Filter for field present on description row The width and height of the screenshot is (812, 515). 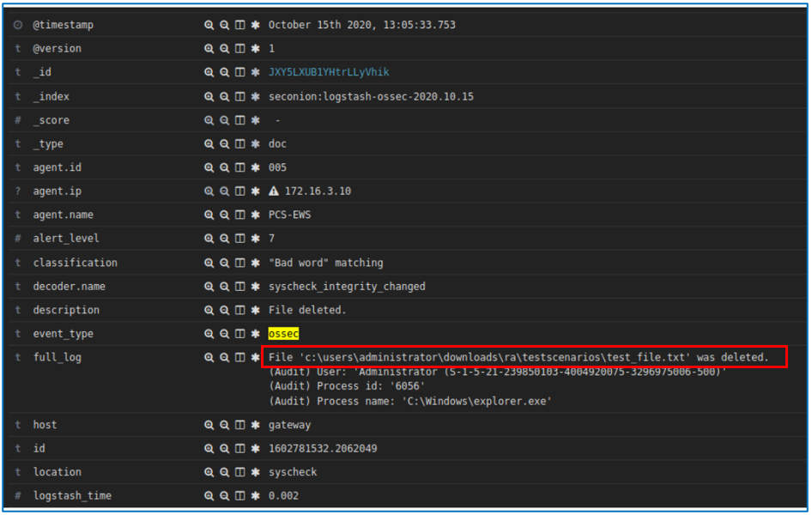click(255, 310)
